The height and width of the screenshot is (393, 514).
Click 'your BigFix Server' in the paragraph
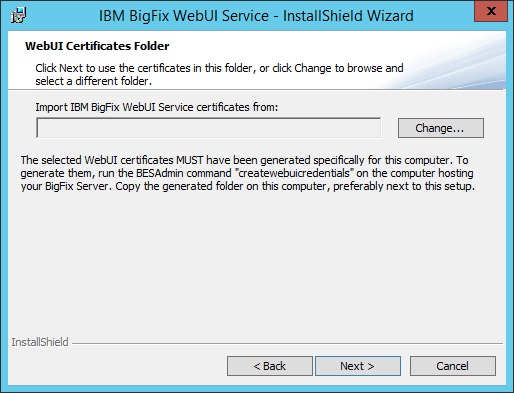click(65, 186)
